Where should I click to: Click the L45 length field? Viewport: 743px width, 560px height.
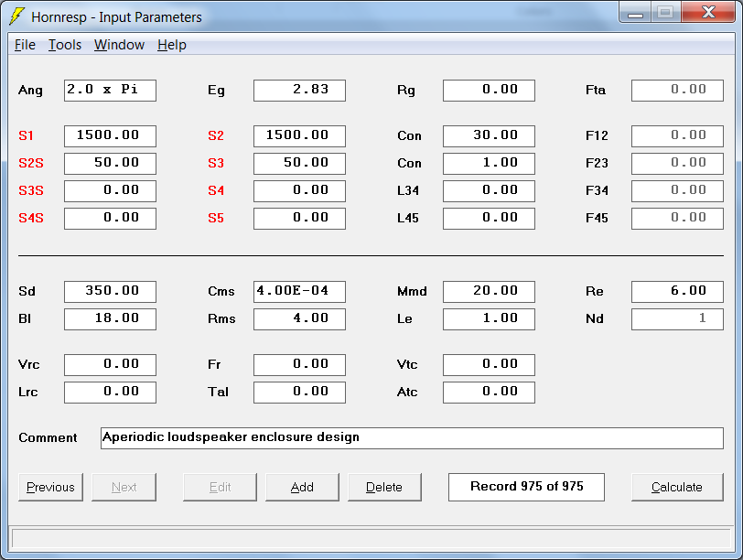click(x=489, y=219)
